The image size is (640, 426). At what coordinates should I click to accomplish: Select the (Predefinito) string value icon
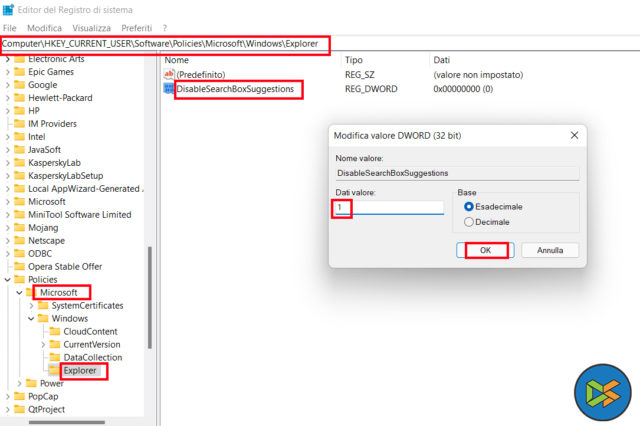pos(169,74)
